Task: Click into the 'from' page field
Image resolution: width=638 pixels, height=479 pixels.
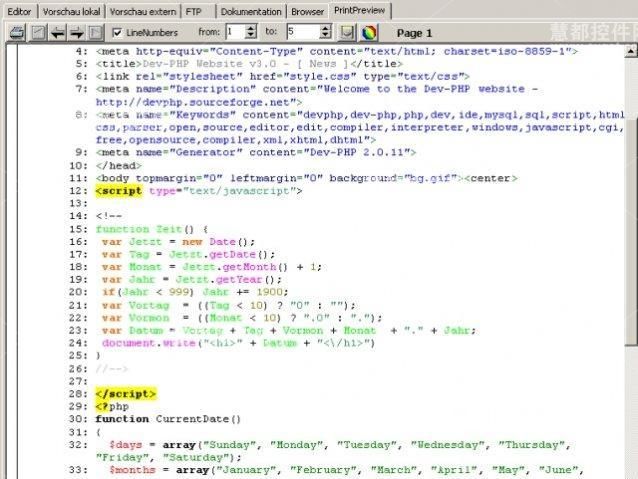Action: point(236,32)
